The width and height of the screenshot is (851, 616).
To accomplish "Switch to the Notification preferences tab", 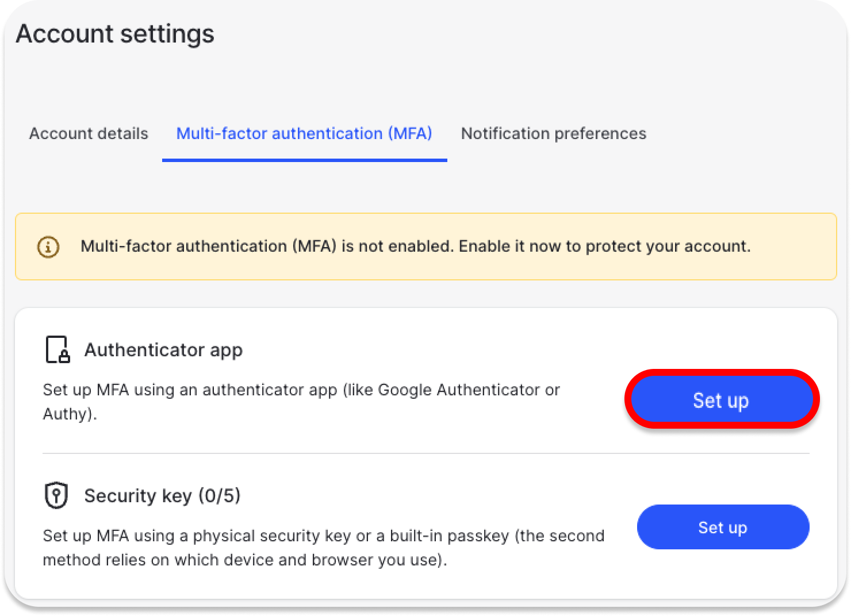I will (554, 134).
